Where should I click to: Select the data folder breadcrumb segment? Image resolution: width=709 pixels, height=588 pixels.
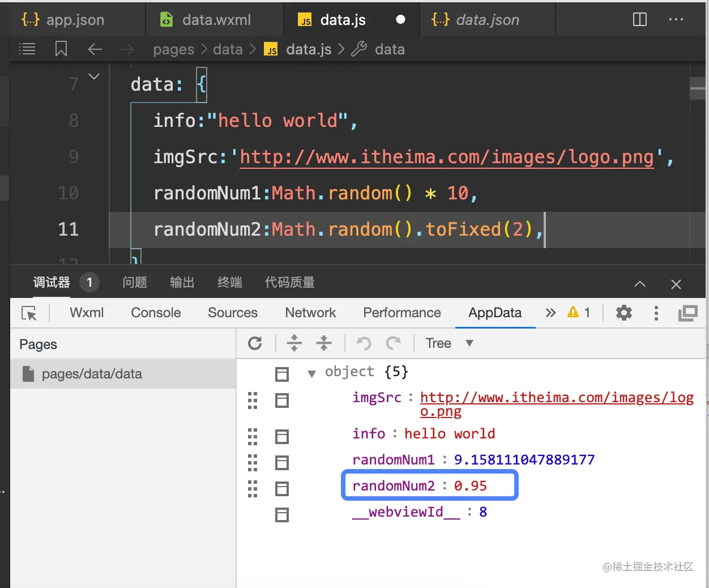[x=228, y=50]
